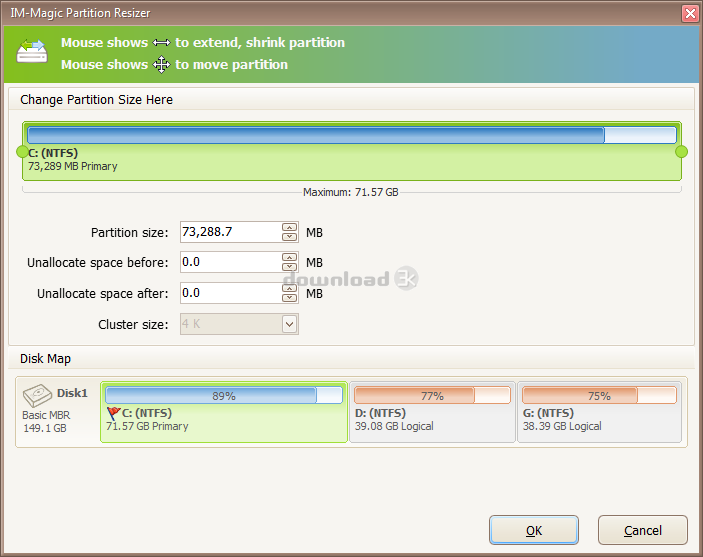The width and height of the screenshot is (703, 557).
Task: Decrease Unallocate space before value
Action: [290, 267]
